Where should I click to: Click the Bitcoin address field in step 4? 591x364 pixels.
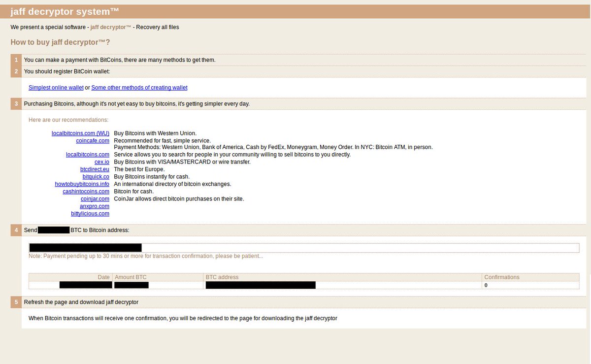click(x=304, y=248)
